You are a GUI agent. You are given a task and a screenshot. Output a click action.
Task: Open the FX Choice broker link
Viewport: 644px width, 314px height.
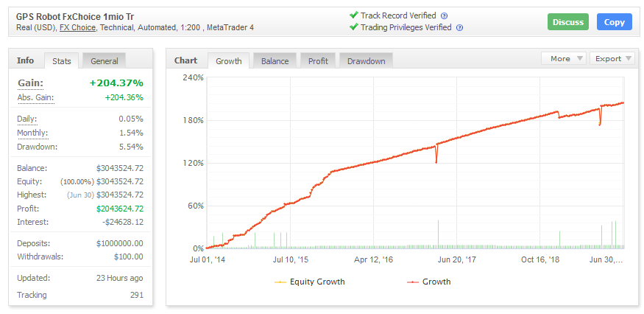tap(77, 27)
